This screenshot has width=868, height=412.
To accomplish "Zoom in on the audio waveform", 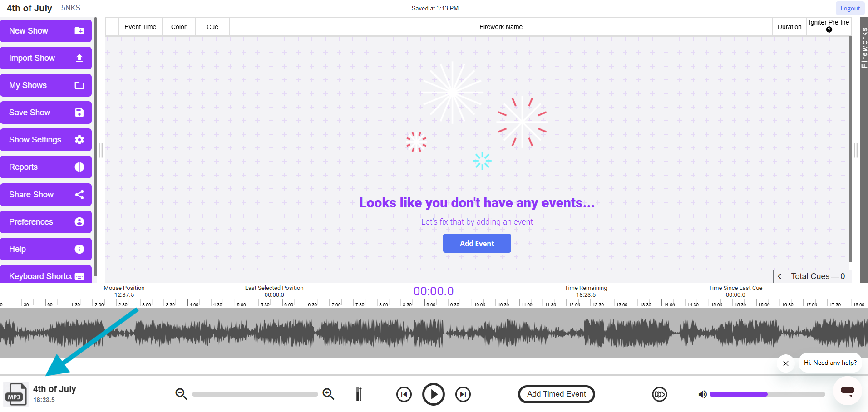I will pyautogui.click(x=328, y=394).
